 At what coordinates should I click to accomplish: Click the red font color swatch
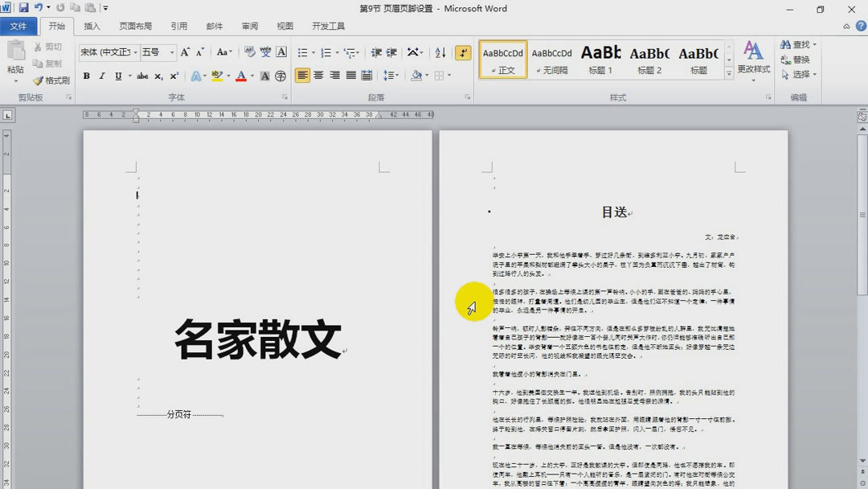coord(242,78)
